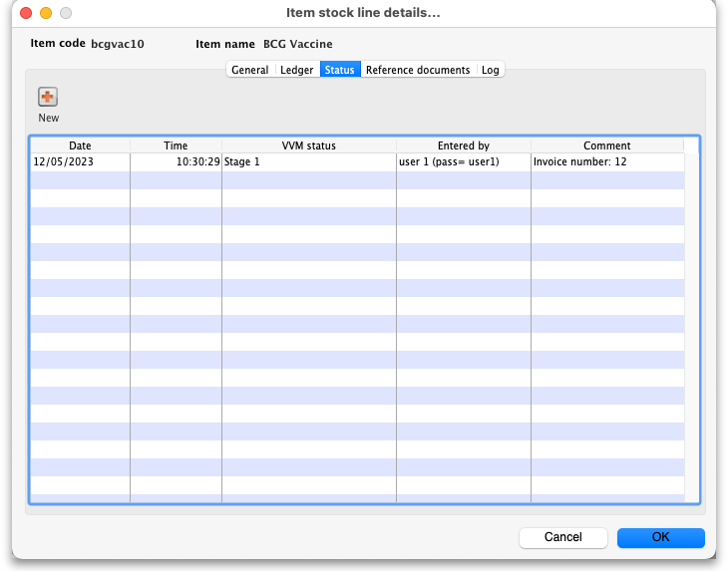The height and width of the screenshot is (571, 728).
Task: Click the New status icon
Action: [x=48, y=98]
